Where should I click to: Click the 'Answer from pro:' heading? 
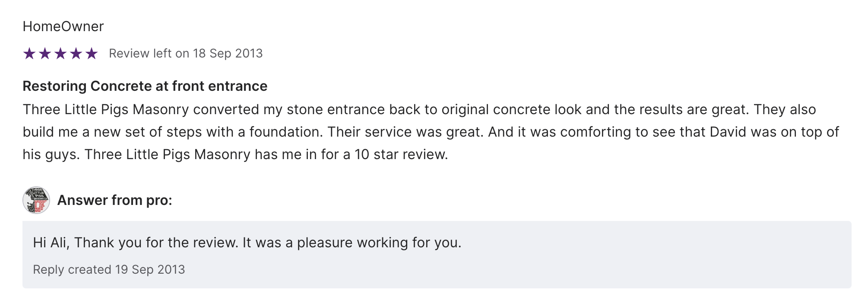tap(114, 200)
